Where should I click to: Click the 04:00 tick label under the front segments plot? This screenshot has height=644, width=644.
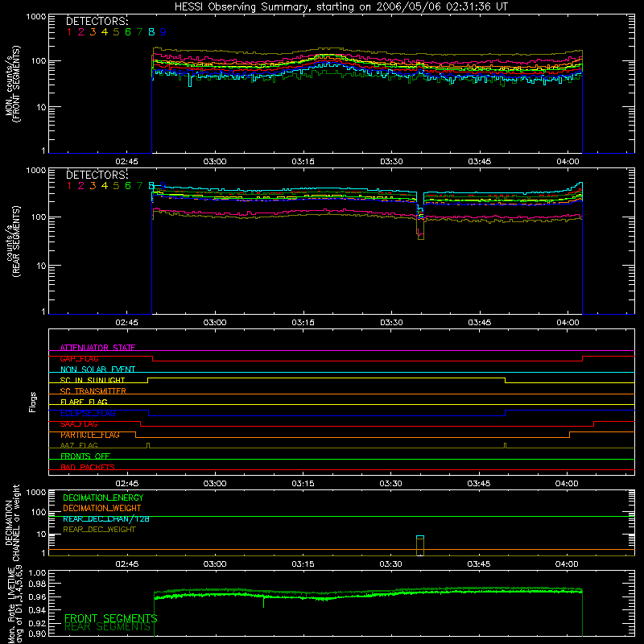click(568, 162)
